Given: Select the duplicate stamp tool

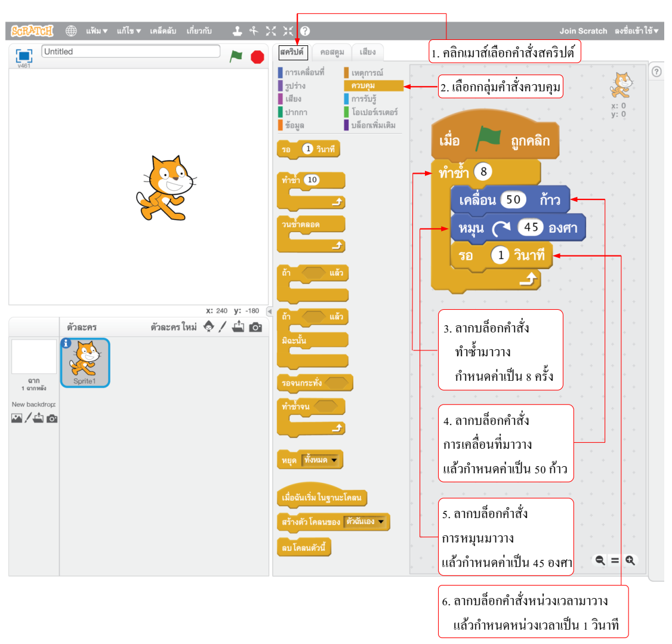Looking at the screenshot, I should click(x=237, y=31).
